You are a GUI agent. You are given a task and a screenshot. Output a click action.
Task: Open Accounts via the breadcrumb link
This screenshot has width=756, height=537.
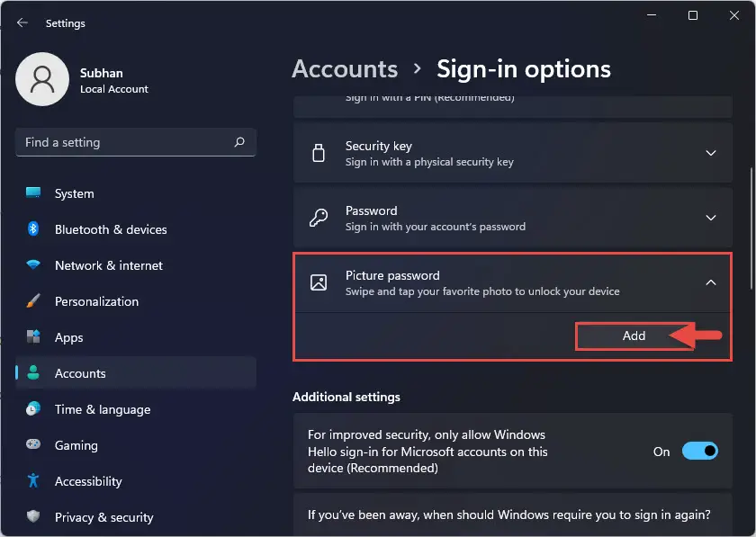pos(345,68)
